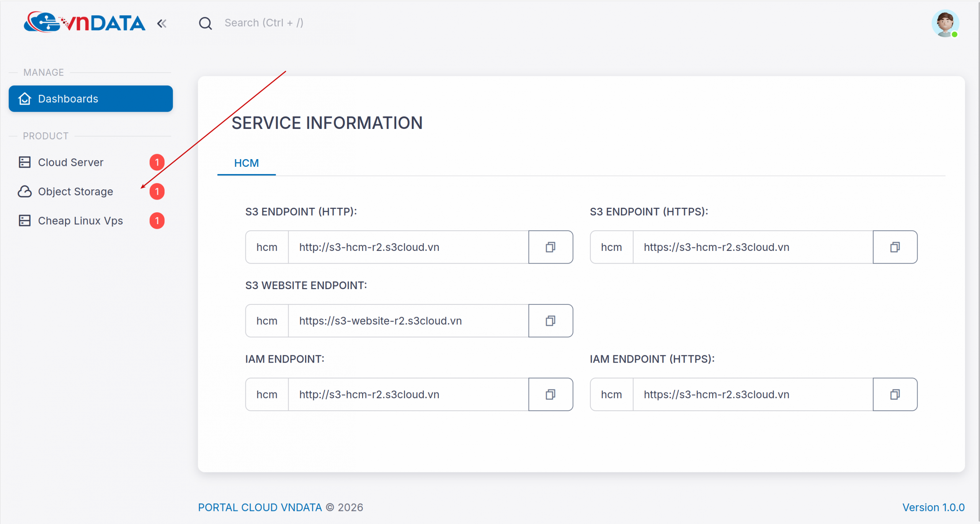Copy the IAM Endpoint URL
This screenshot has height=524, width=980.
(551, 394)
